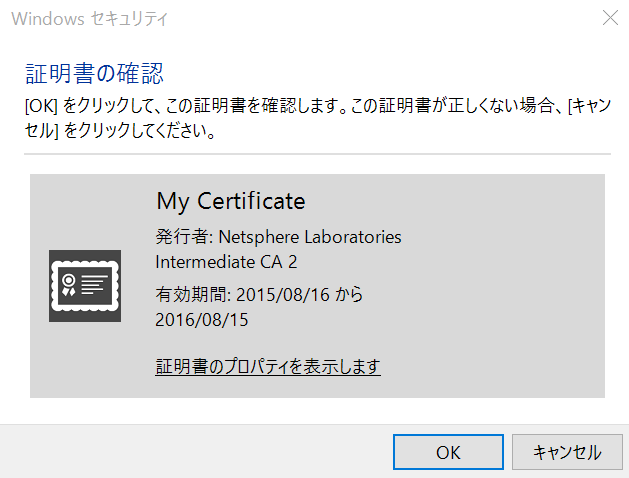Click the セル] をクリックしてください instruction line
The width and height of the screenshot is (629, 478).
tap(120, 130)
